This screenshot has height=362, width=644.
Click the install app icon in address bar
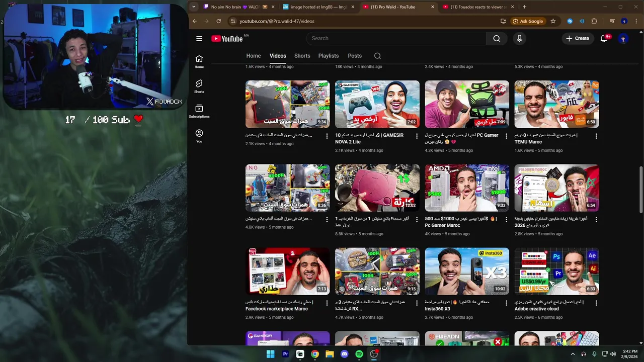click(503, 21)
